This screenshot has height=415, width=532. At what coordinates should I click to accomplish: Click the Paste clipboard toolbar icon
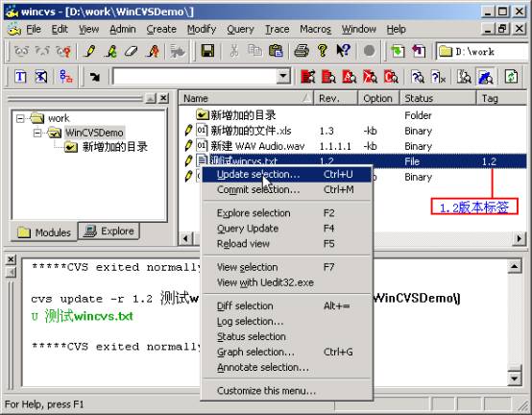[276, 51]
